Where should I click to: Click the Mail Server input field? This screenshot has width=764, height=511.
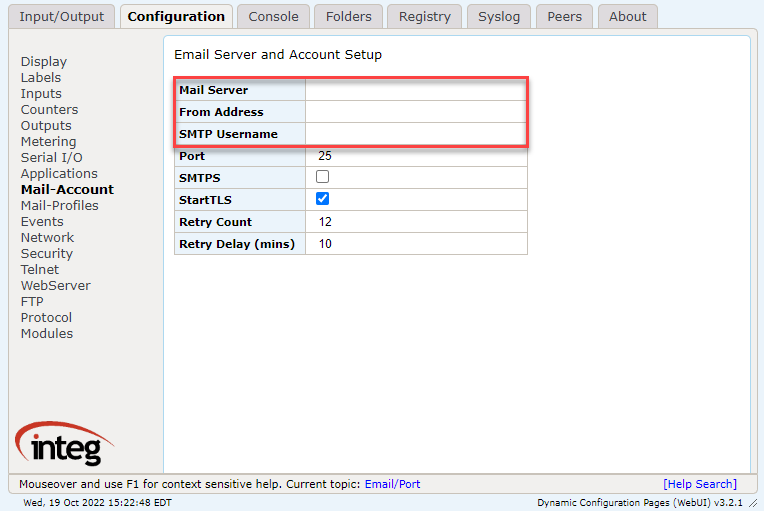pos(415,90)
